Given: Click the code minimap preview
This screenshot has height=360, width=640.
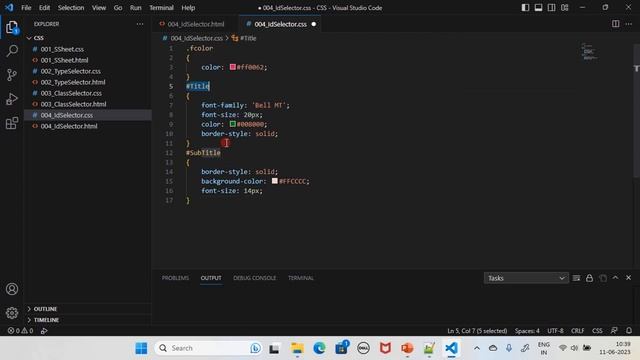Looking at the screenshot, I should coord(589,52).
